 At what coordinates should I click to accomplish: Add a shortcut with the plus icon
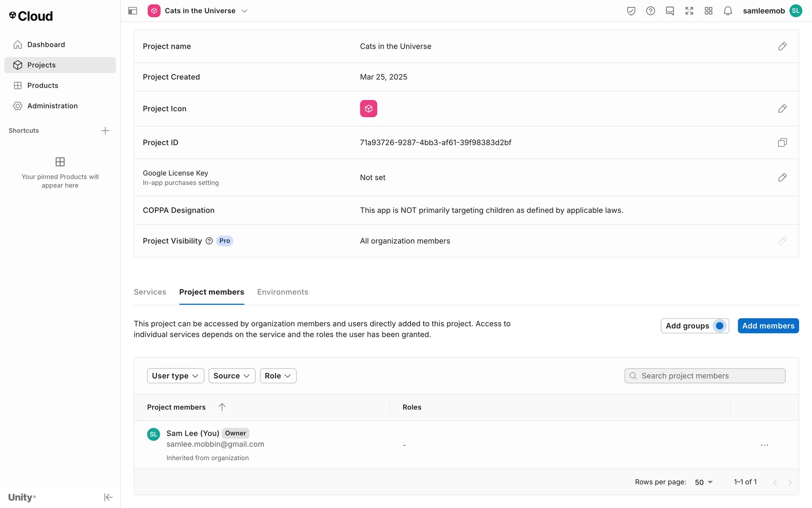pyautogui.click(x=105, y=131)
